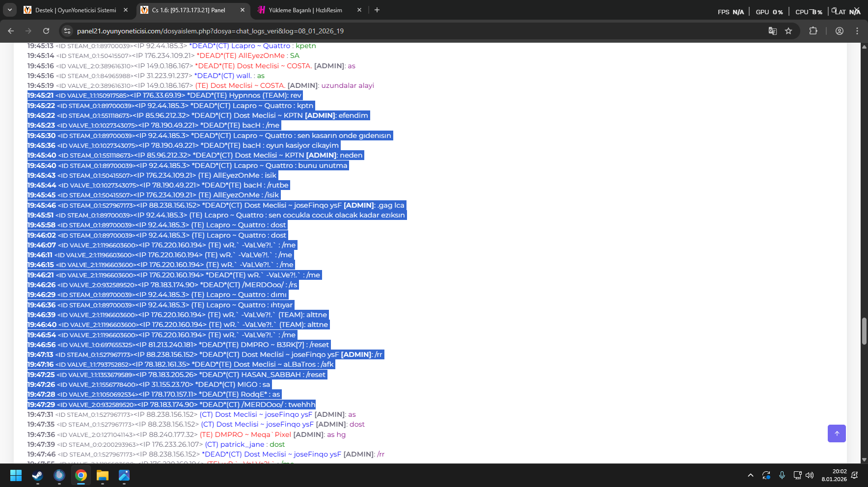Open the Chrome profile icon

point(840,31)
